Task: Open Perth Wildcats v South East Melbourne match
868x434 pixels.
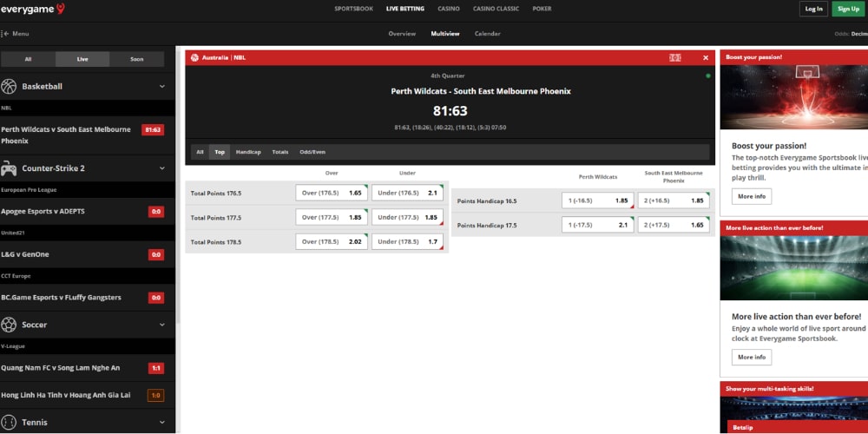Action: click(66, 135)
